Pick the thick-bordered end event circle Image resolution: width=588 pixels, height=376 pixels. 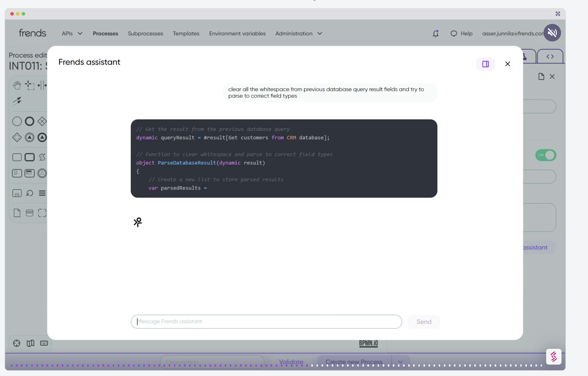point(30,121)
